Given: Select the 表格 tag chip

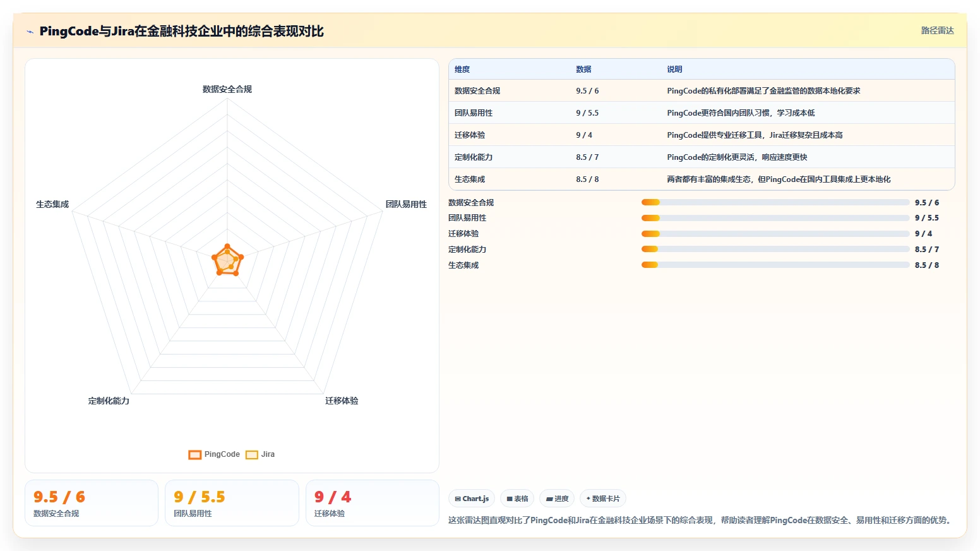Looking at the screenshot, I should [x=517, y=499].
